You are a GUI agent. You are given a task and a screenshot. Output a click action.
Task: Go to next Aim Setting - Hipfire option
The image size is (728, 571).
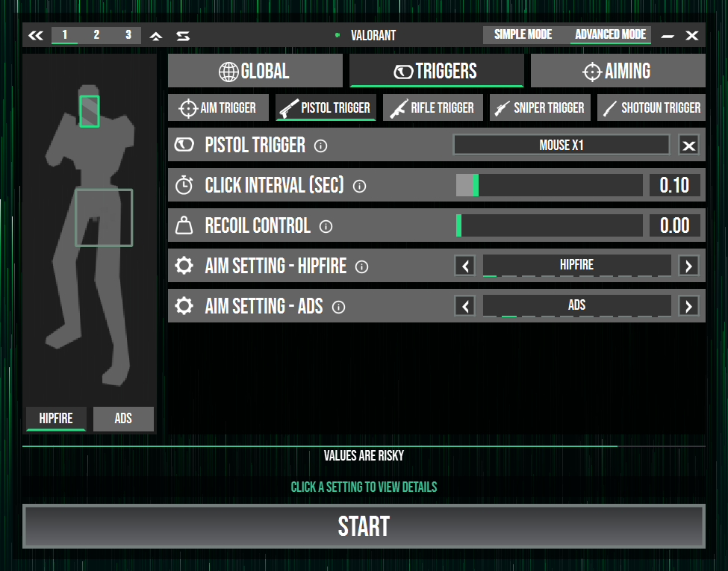(688, 266)
